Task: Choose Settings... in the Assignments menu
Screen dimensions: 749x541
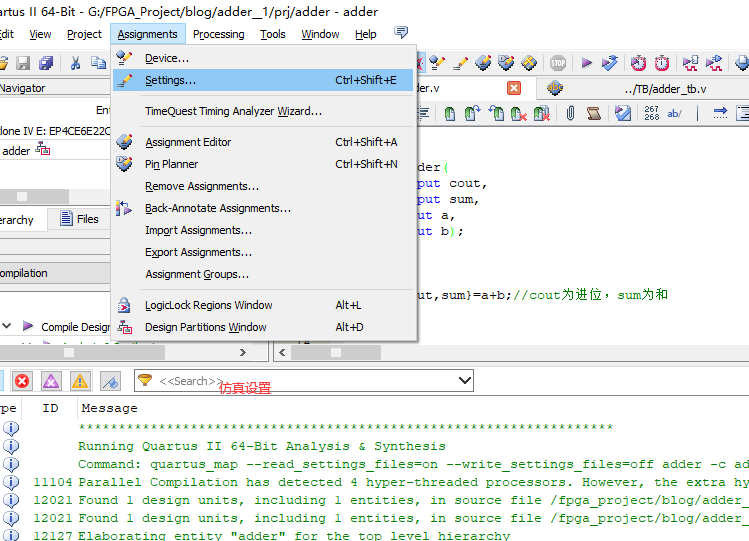Action: tap(263, 80)
